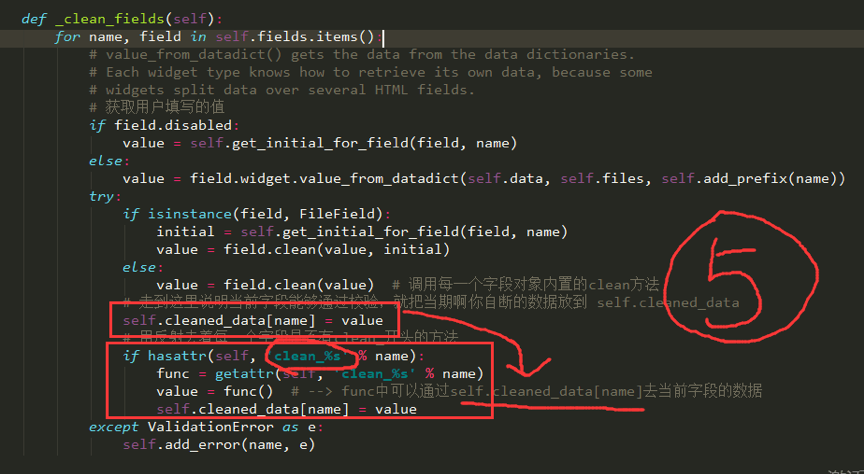Screen dimensions: 864x474
Task: Click the red circled number 5 annotation
Action: [740, 276]
